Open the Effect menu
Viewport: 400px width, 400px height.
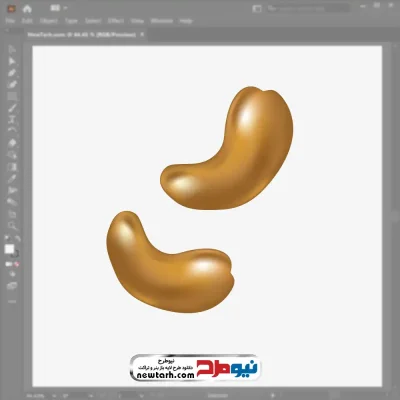116,21
